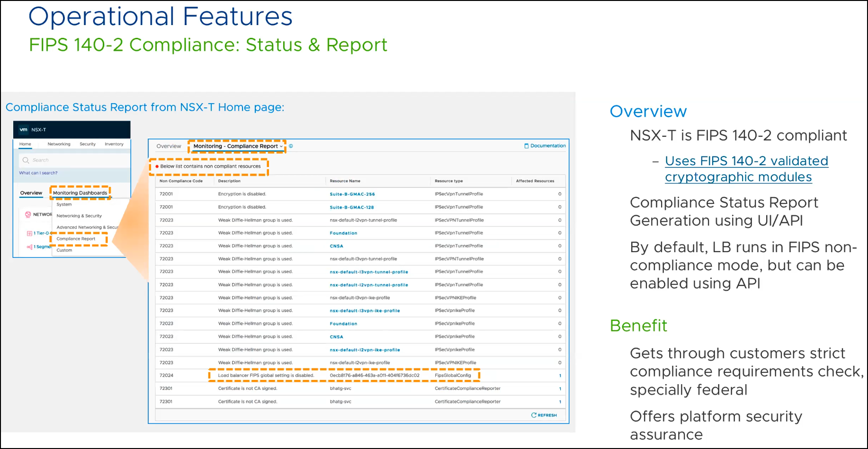Choose Advanced Networking & Security menu item
868x449 pixels.
[x=87, y=227]
